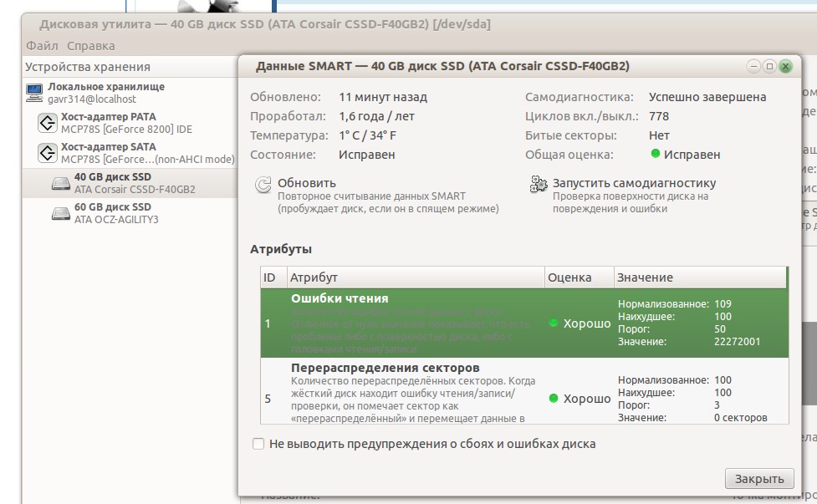Click the temperature value 1° C / 34° F
This screenshot has width=817, height=504.
(x=367, y=135)
